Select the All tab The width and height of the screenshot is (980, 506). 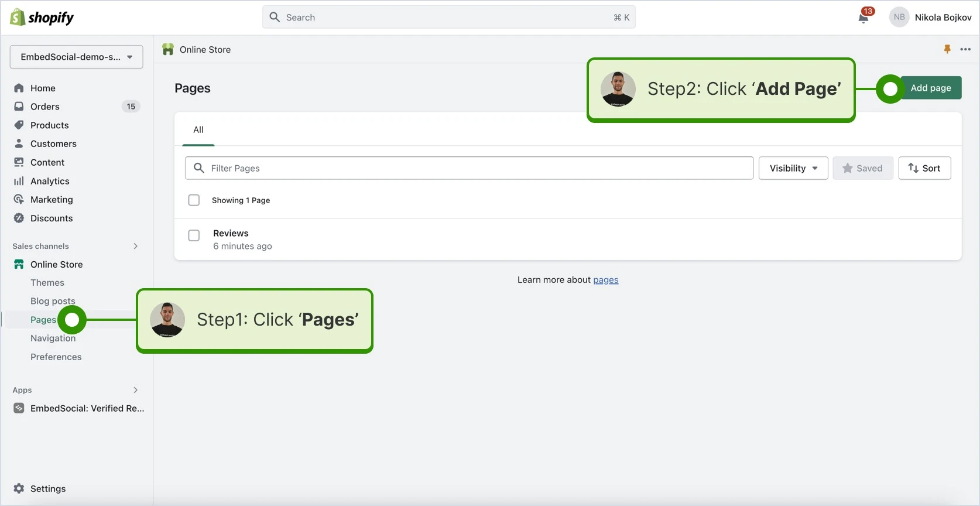(x=198, y=129)
